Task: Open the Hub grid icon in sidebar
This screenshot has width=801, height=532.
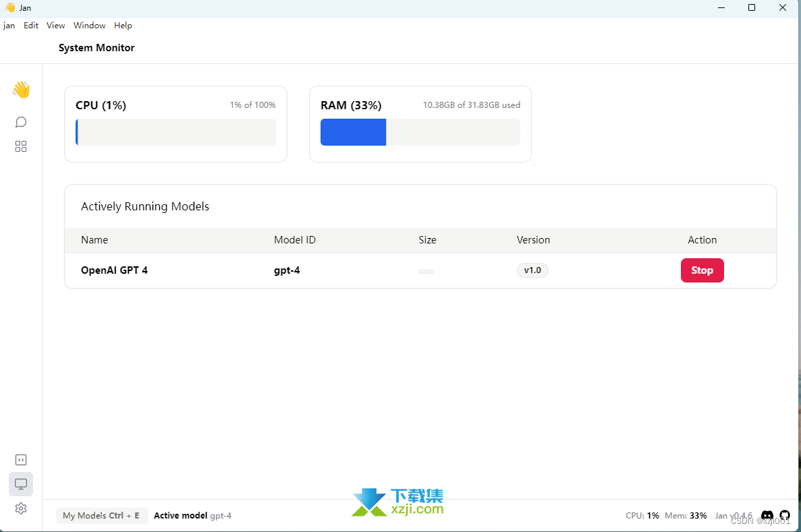Action: coord(21,146)
